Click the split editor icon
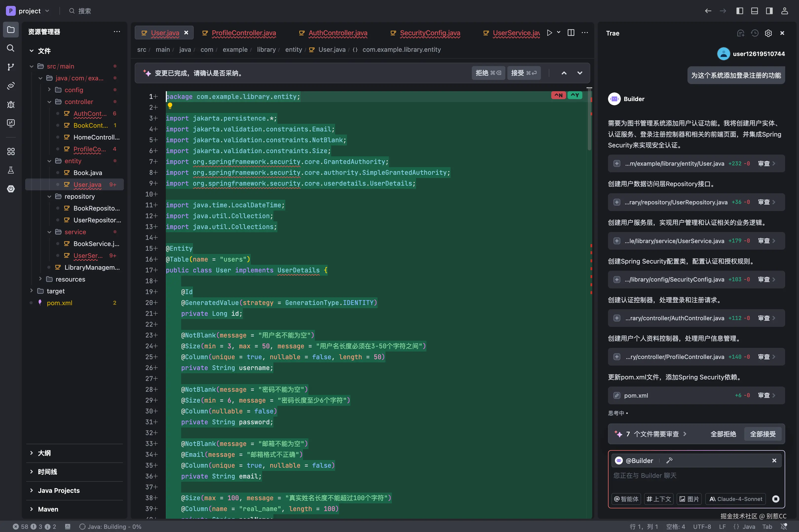This screenshot has height=532, width=799. point(571,33)
